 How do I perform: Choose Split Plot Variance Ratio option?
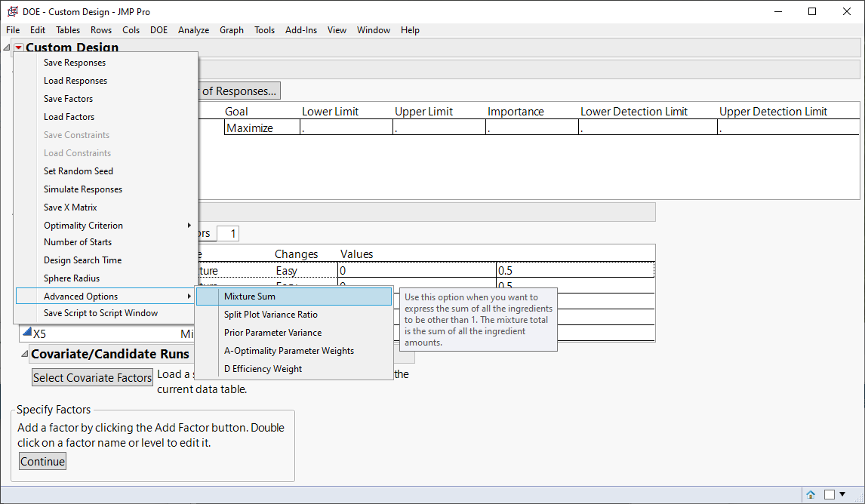pos(270,315)
